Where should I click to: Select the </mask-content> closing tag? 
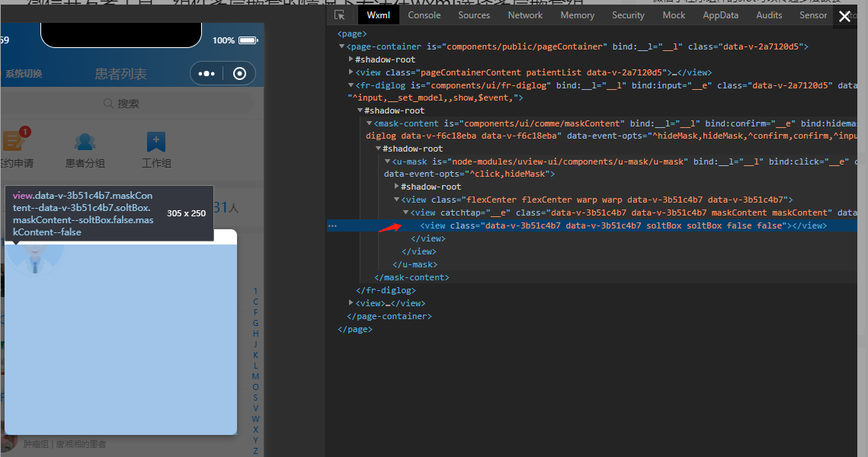click(x=412, y=278)
